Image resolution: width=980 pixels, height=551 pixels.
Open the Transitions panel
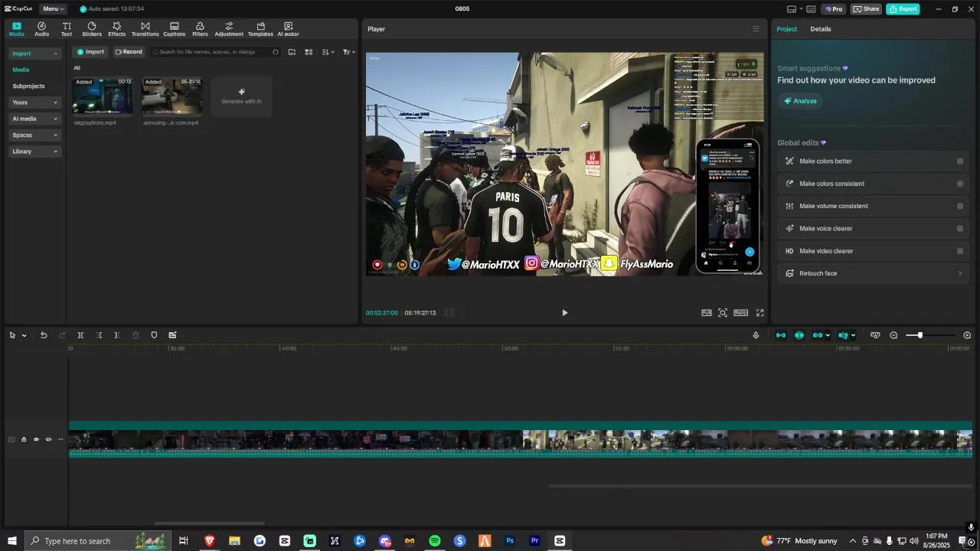145,29
